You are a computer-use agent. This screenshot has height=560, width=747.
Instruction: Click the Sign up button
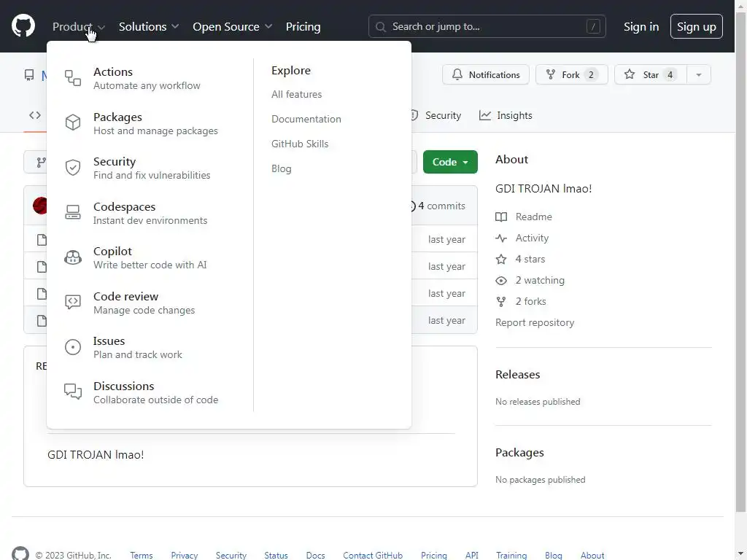(x=696, y=27)
